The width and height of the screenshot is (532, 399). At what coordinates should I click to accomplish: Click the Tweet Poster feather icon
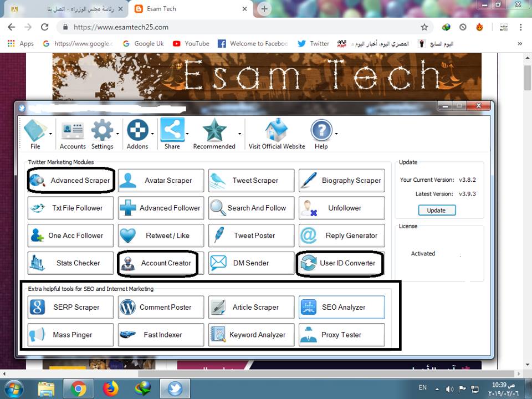click(x=218, y=236)
